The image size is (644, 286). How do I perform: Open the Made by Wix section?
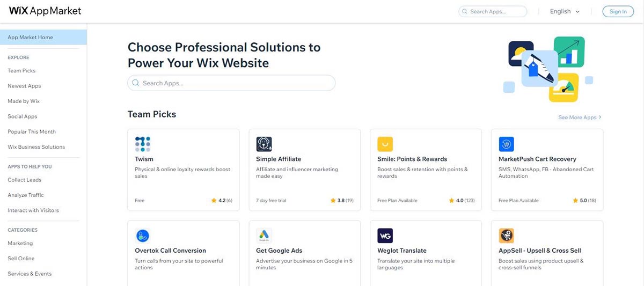[24, 101]
